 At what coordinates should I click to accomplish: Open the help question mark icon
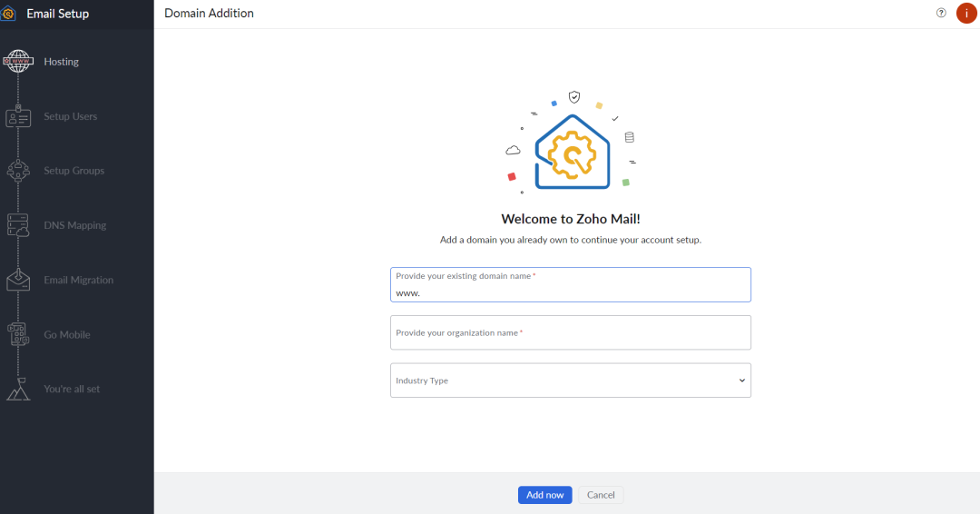pos(941,13)
